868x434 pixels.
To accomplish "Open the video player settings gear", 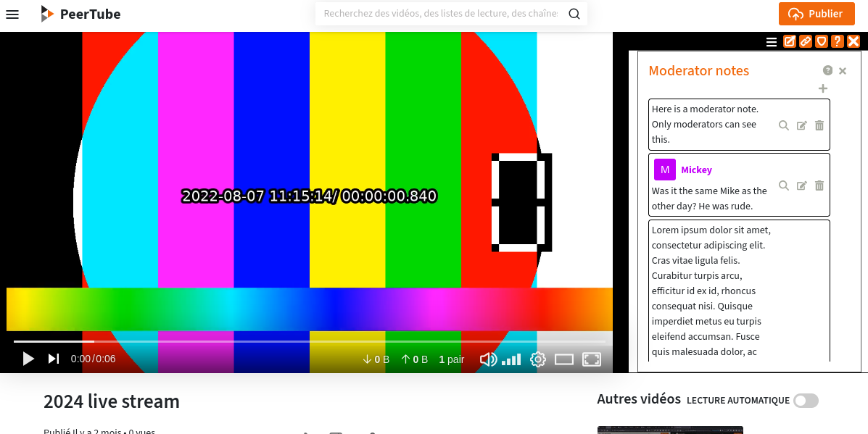I will [x=537, y=359].
